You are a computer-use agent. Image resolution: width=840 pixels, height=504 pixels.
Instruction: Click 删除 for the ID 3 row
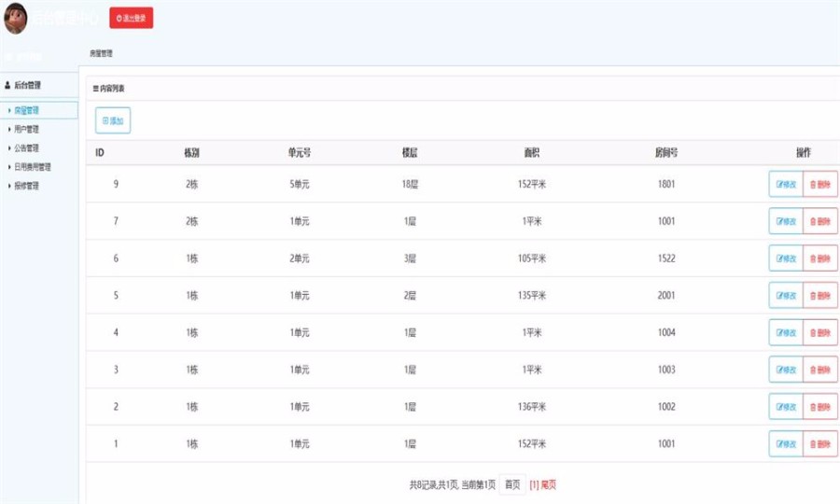point(820,370)
